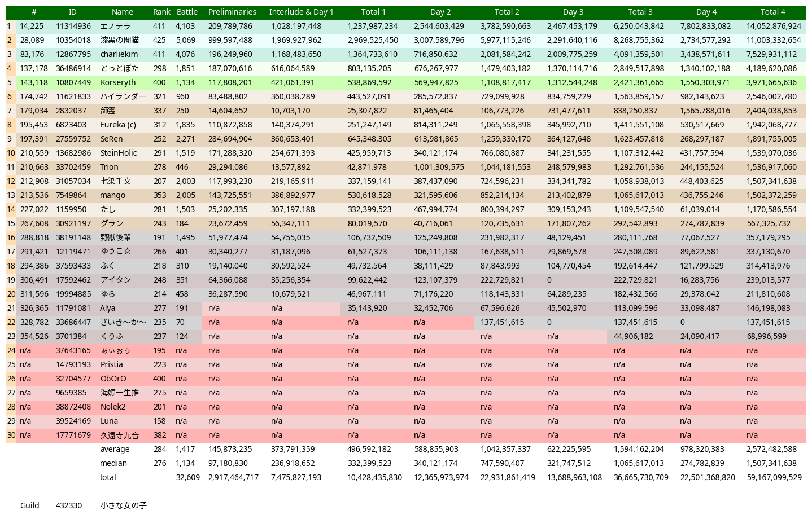Click the ID cell 27559752

[73, 139]
